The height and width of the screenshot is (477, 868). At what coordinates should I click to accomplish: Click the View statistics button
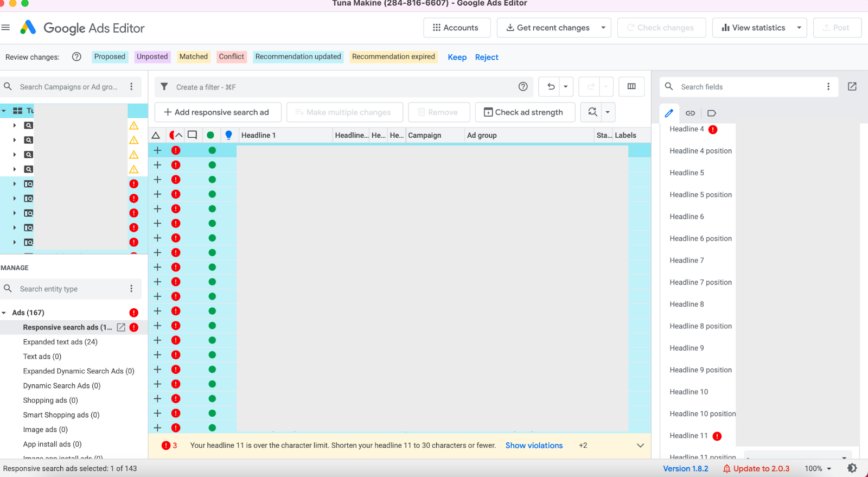click(753, 28)
